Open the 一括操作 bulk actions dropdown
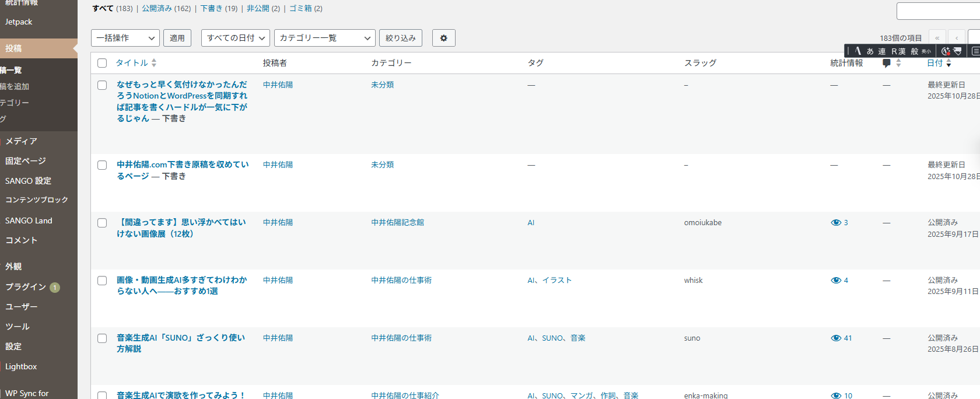The image size is (980, 399). (x=125, y=38)
